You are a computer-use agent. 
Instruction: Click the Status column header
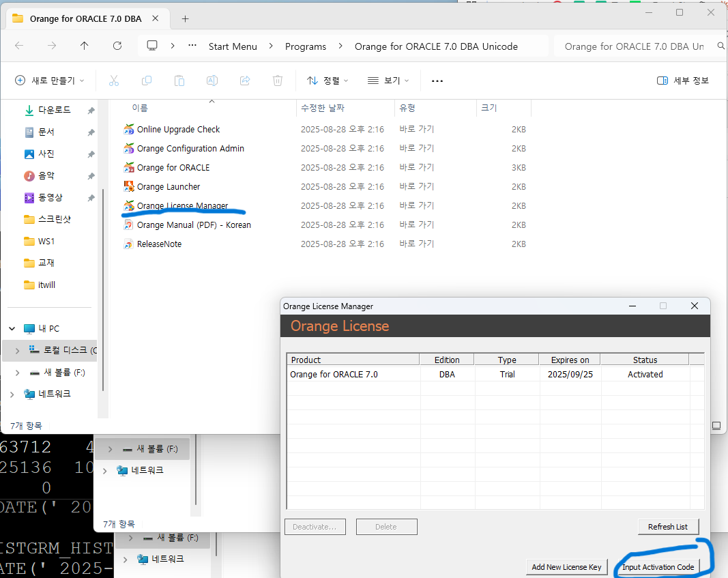[645, 360]
